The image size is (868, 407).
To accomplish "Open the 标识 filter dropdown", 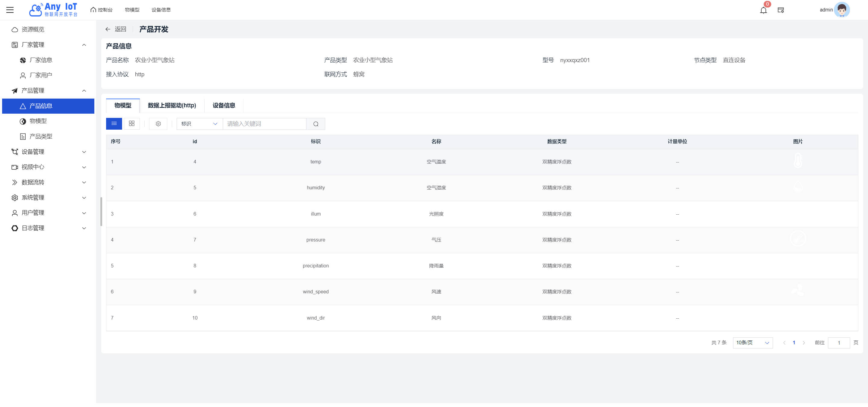I will pyautogui.click(x=199, y=124).
